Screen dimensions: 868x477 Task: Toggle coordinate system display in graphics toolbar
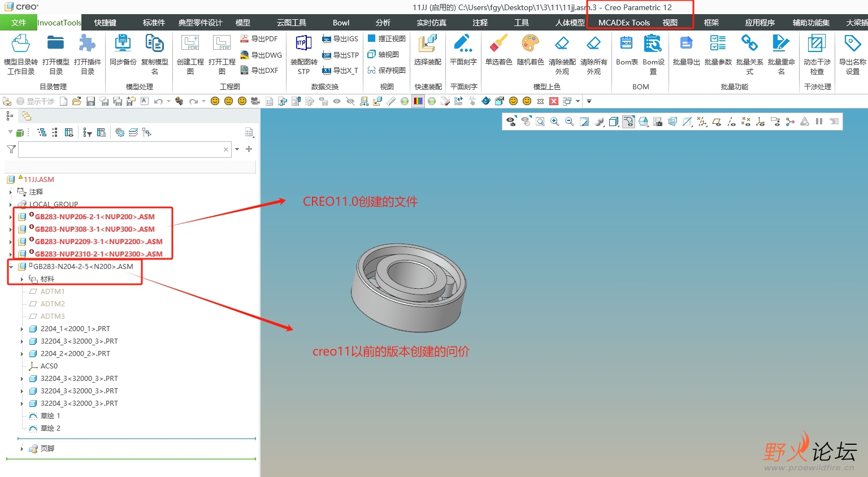pos(761,122)
